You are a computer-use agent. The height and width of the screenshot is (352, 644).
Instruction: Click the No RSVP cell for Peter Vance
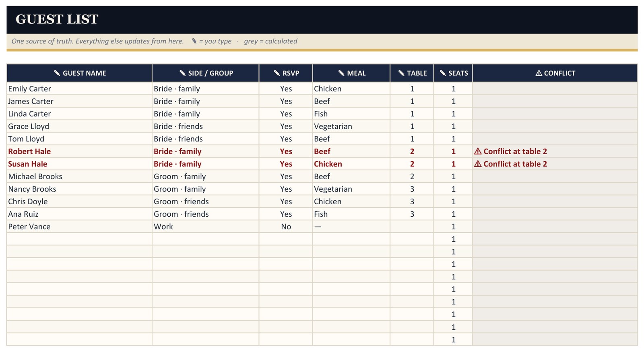pos(286,226)
